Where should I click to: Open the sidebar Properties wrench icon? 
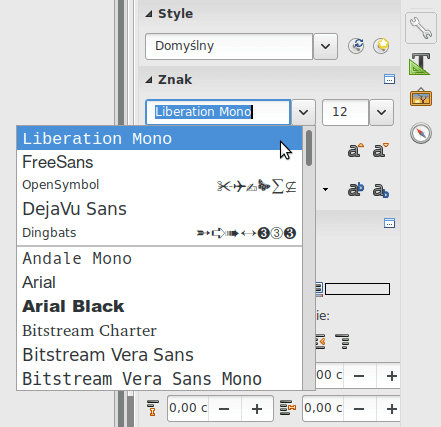pos(421,28)
